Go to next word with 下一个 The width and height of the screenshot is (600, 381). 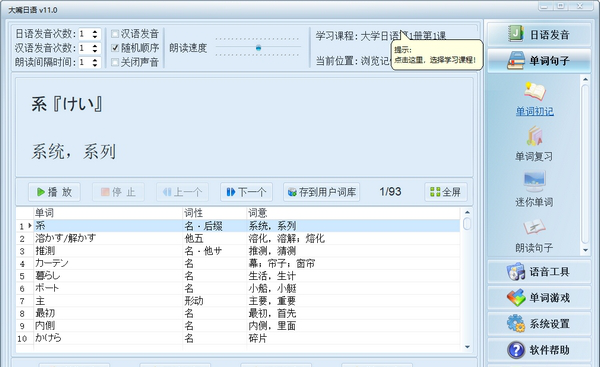point(246,192)
